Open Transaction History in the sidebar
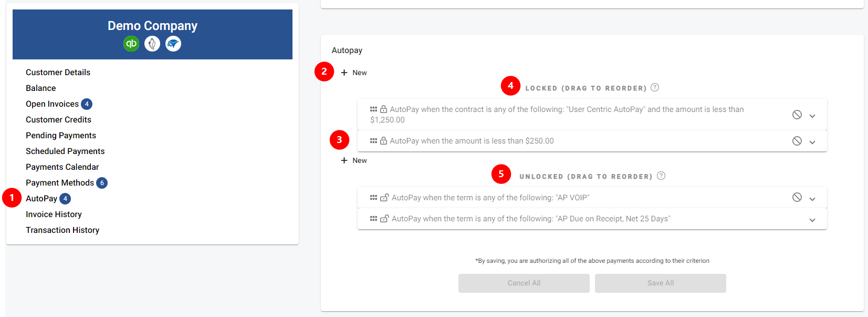This screenshot has width=868, height=317. point(62,230)
